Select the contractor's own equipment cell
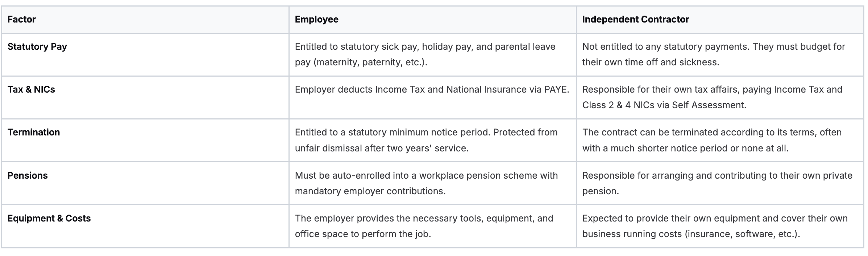The width and height of the screenshot is (868, 256). 715,226
